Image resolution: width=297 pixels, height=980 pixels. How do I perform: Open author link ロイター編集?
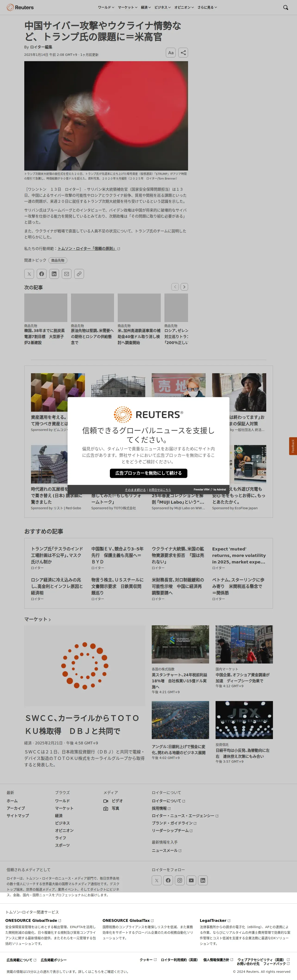pyautogui.click(x=41, y=47)
